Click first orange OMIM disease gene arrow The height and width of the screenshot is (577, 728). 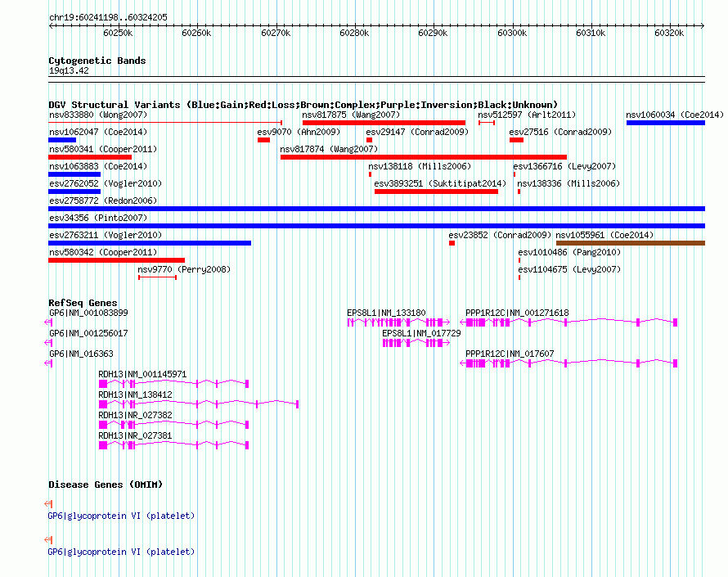(x=48, y=504)
